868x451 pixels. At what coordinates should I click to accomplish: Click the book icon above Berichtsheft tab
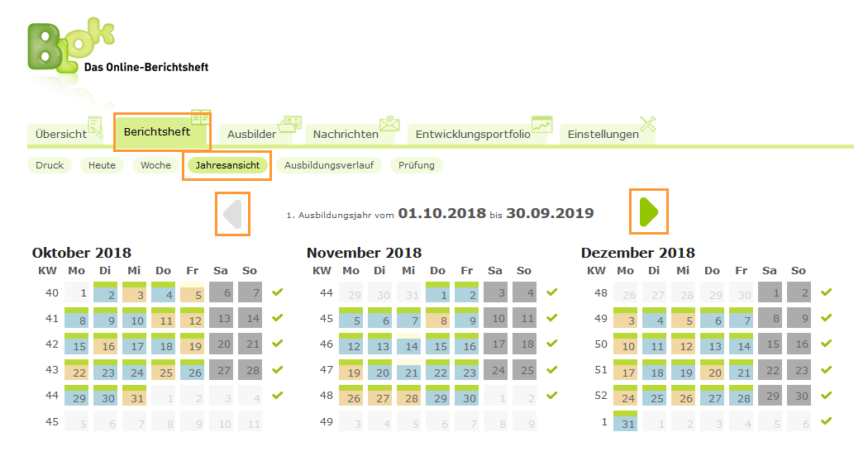coord(201,117)
